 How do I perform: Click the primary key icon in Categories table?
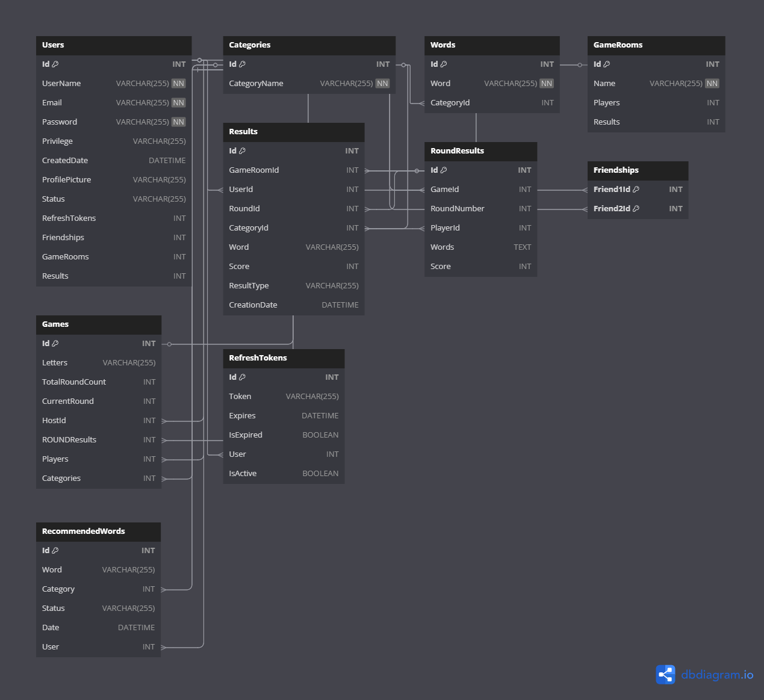point(242,64)
